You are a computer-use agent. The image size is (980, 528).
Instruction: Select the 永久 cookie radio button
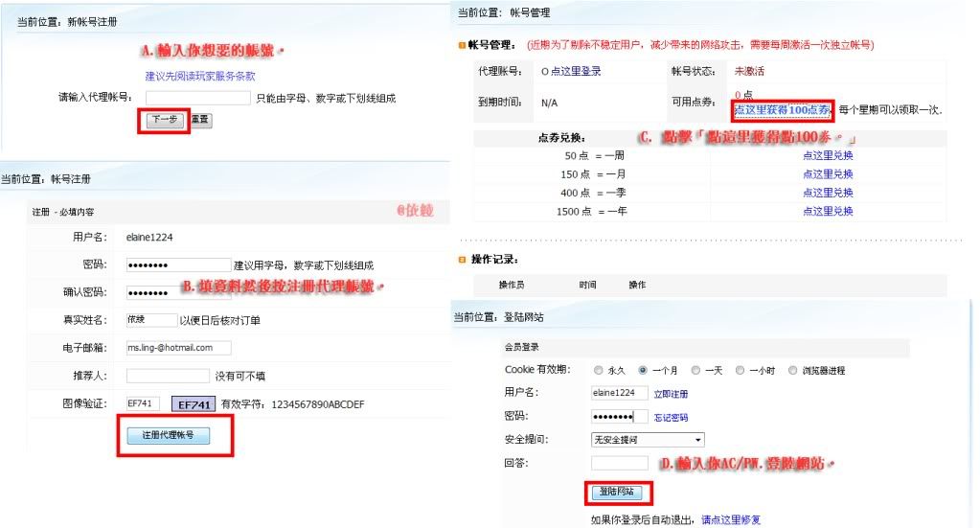[x=599, y=370]
